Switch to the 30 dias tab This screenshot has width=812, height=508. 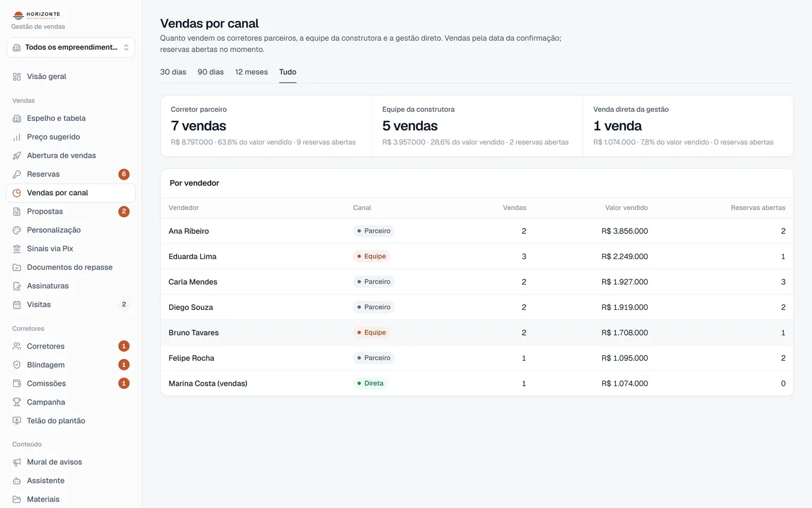173,72
